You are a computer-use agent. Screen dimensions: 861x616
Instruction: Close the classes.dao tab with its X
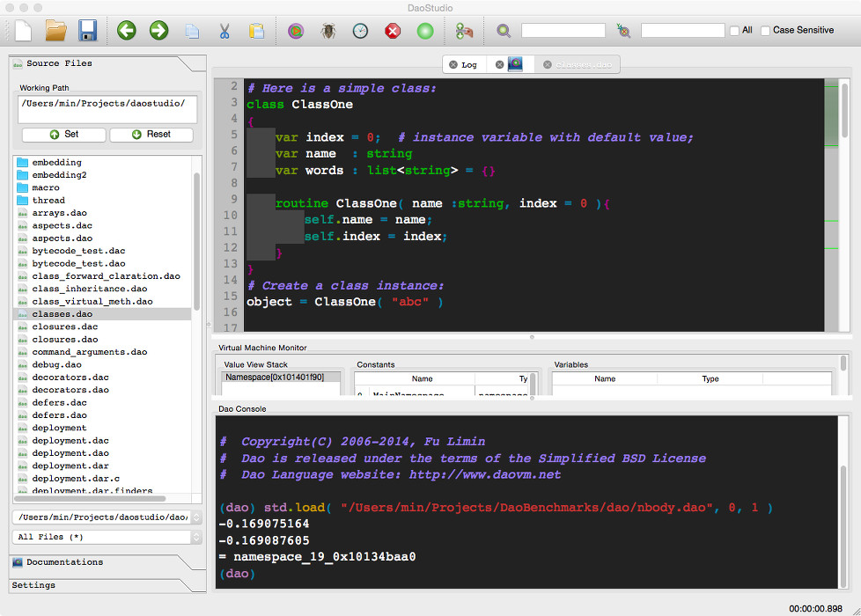548,65
